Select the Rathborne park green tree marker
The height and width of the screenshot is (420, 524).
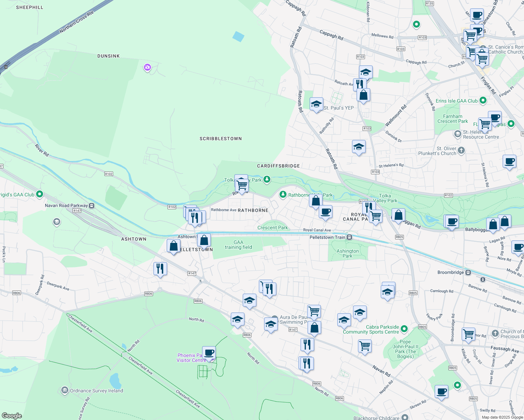click(x=283, y=195)
